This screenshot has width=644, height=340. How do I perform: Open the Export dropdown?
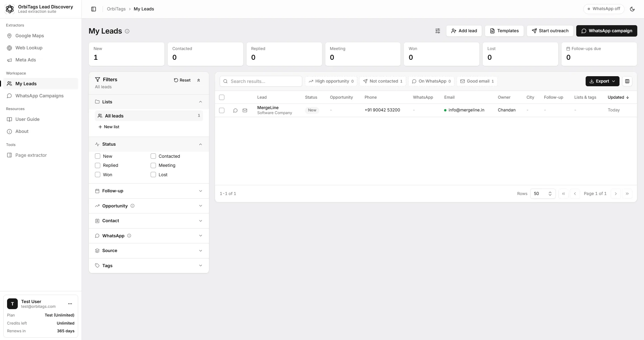tap(602, 81)
